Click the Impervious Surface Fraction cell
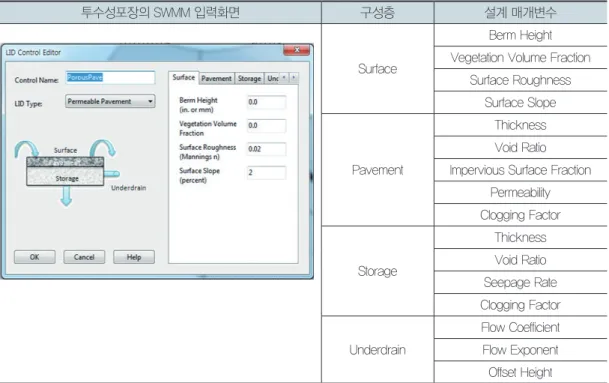This screenshot has width=609, height=383. 520,170
